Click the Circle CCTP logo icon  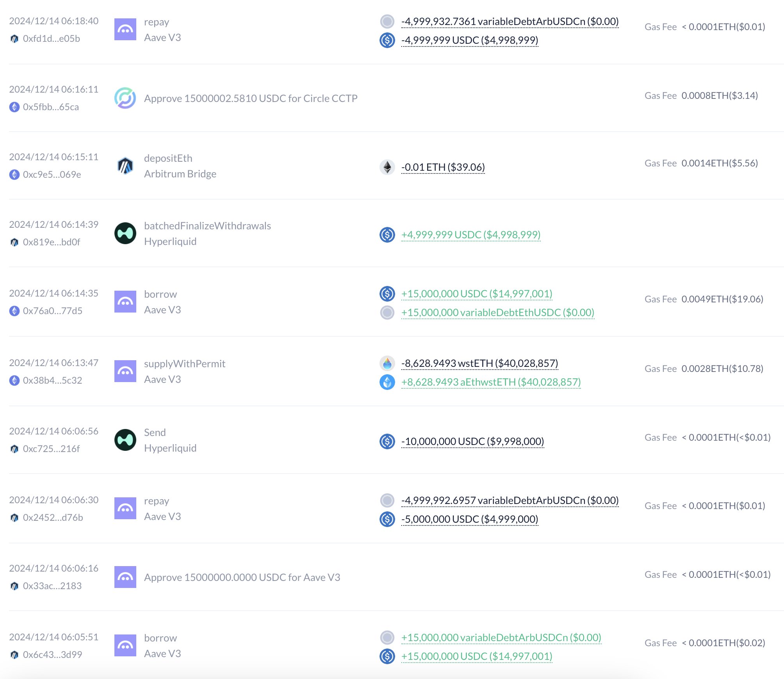click(x=125, y=98)
